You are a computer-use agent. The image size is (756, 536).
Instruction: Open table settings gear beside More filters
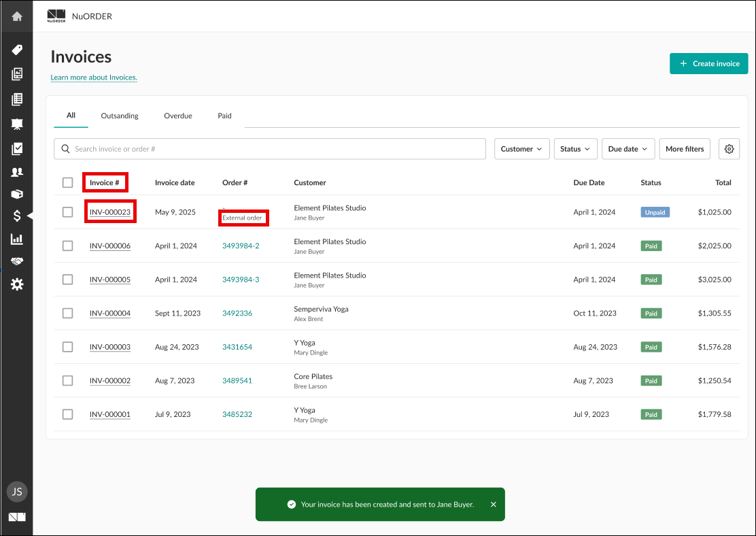click(729, 149)
